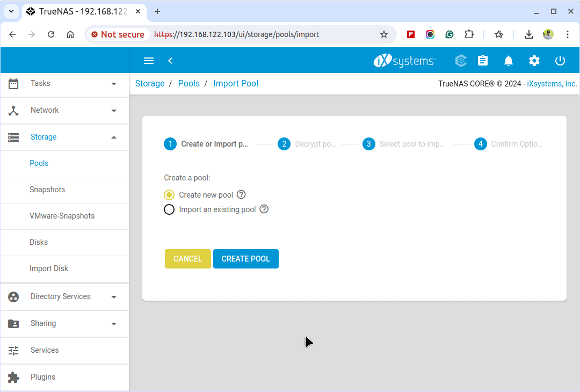Expand the Network menu arrow
The height and width of the screenshot is (392, 580).
click(x=114, y=111)
